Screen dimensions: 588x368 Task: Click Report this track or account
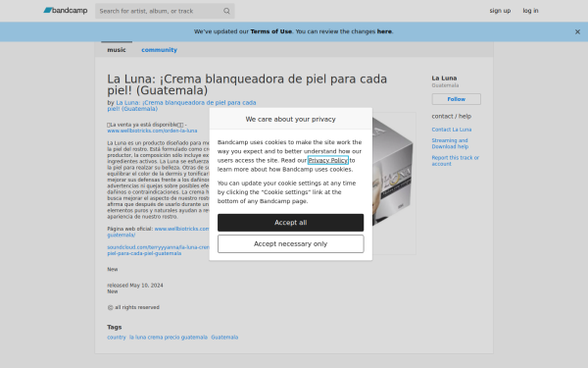[x=456, y=161]
